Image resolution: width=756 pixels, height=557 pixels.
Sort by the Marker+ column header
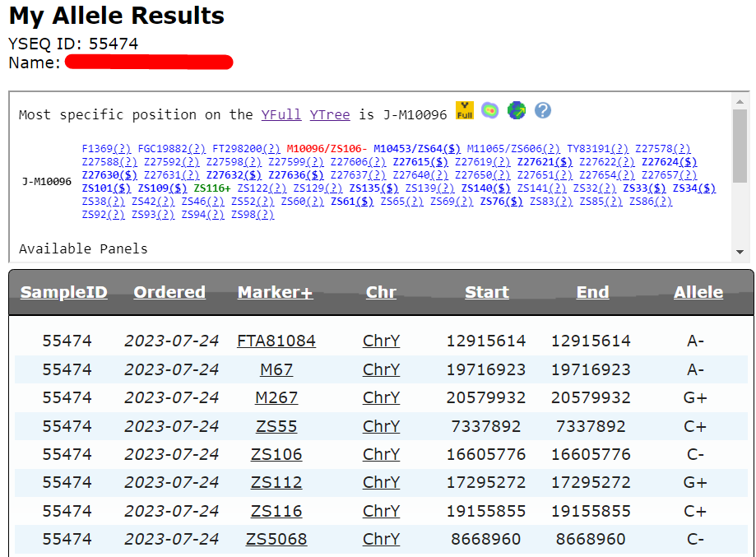click(x=275, y=292)
